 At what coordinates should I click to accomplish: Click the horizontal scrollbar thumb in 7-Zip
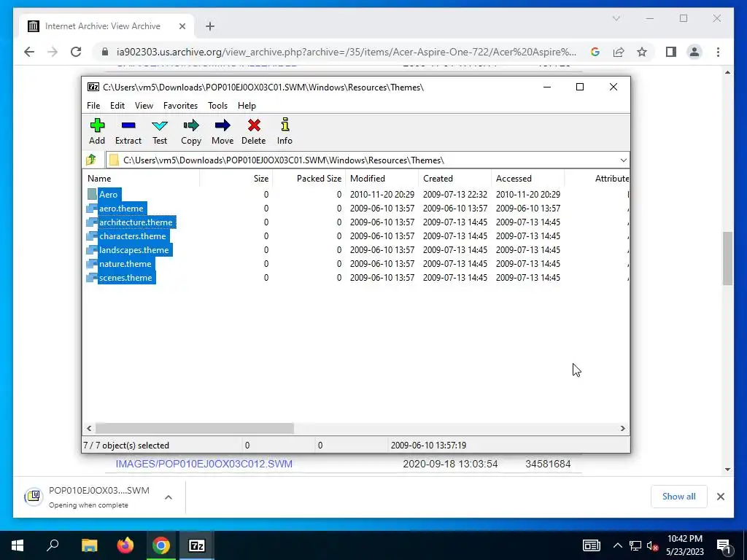[x=194, y=429]
